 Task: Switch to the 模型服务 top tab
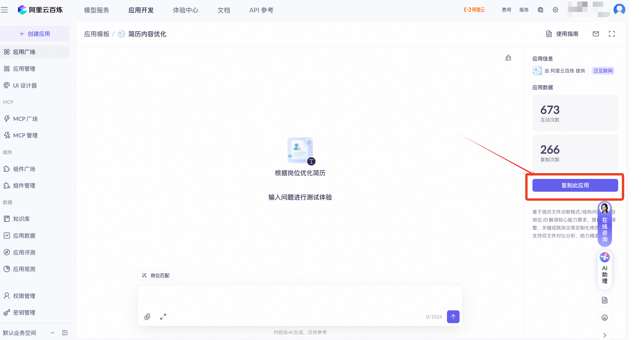[96, 10]
